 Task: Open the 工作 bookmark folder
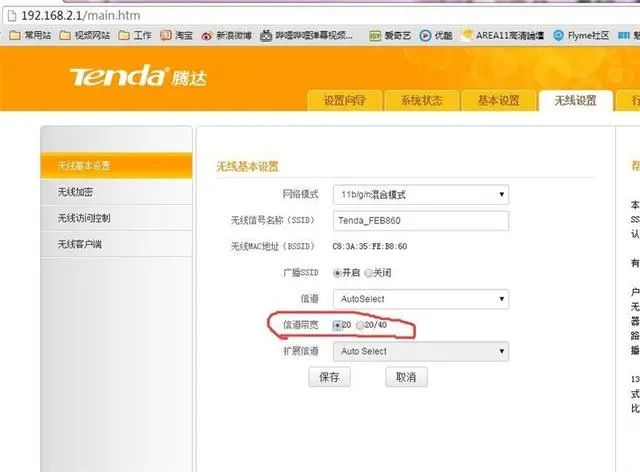pyautogui.click(x=135, y=35)
